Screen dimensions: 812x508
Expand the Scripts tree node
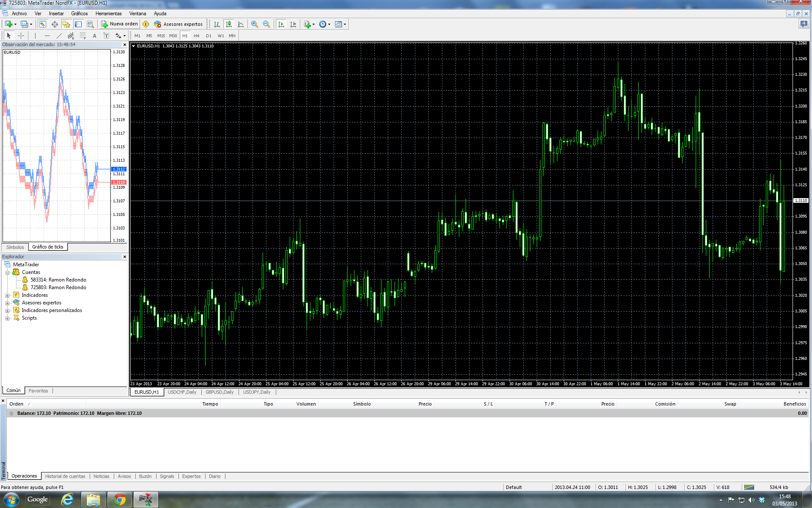[x=7, y=318]
